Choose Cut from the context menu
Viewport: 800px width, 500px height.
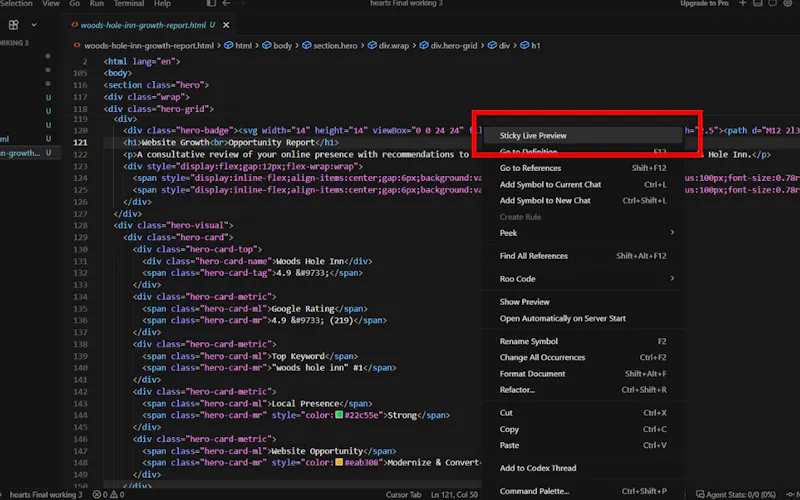(x=583, y=412)
